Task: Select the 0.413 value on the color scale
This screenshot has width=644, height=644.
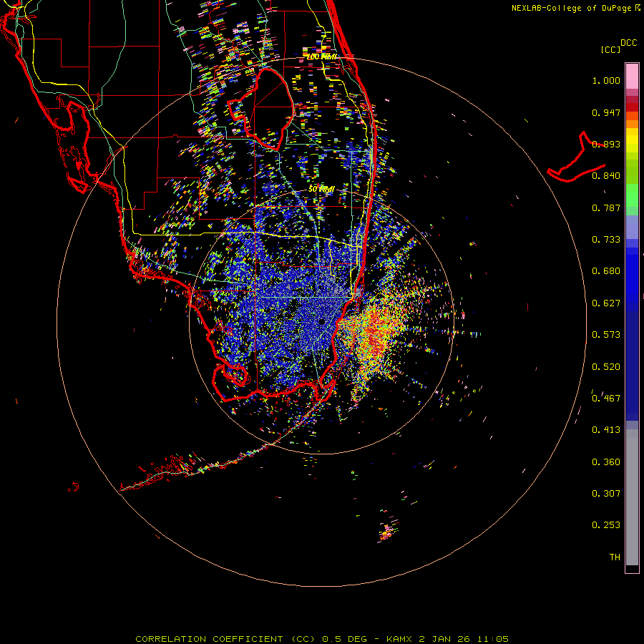Action: tap(606, 430)
